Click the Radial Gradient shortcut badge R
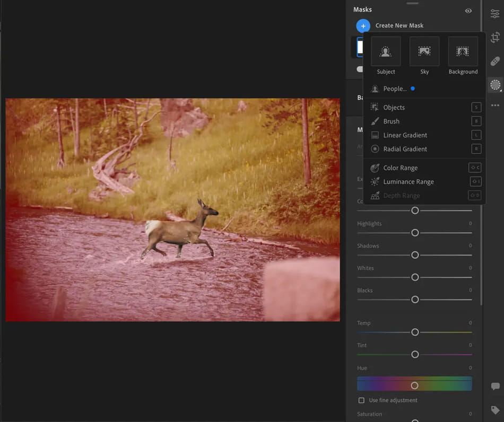The width and height of the screenshot is (504, 422). 476,148
